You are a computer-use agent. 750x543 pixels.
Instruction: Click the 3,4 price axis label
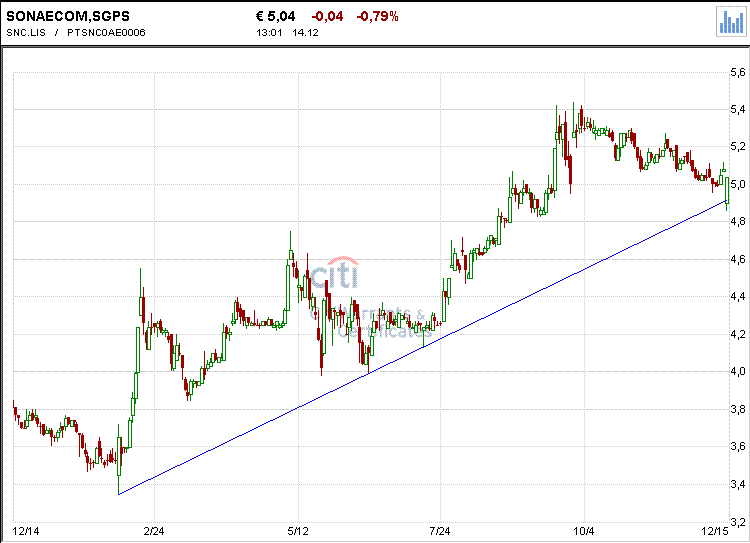click(738, 484)
